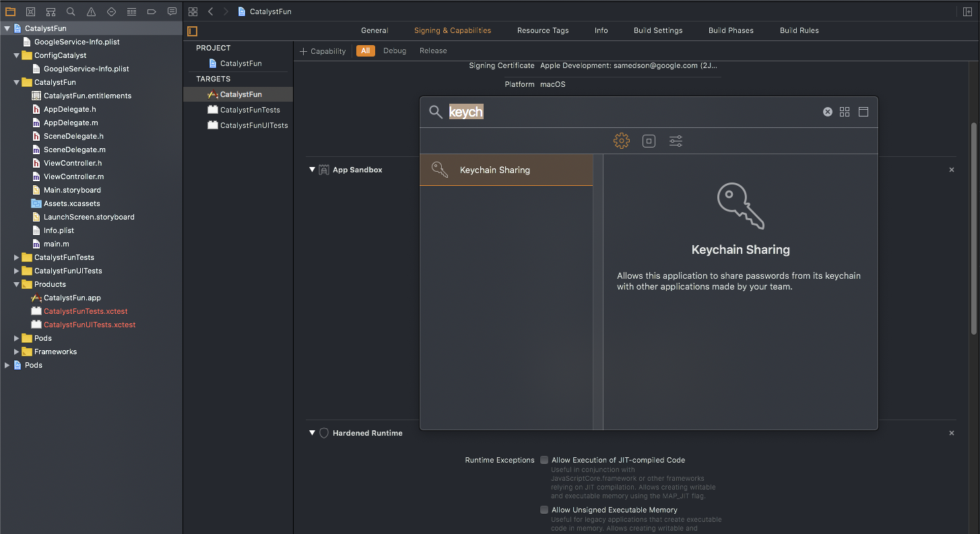
Task: Open the Issue navigator warning icon
Action: click(x=91, y=11)
